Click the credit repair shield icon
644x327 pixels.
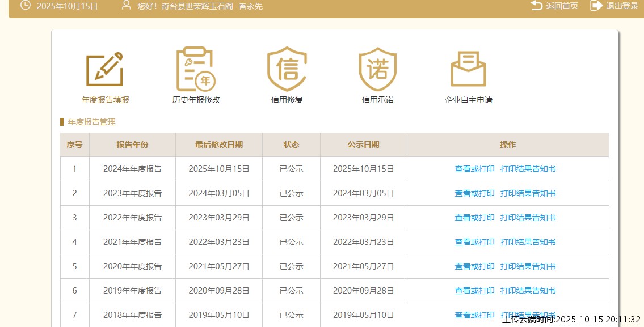click(287, 69)
